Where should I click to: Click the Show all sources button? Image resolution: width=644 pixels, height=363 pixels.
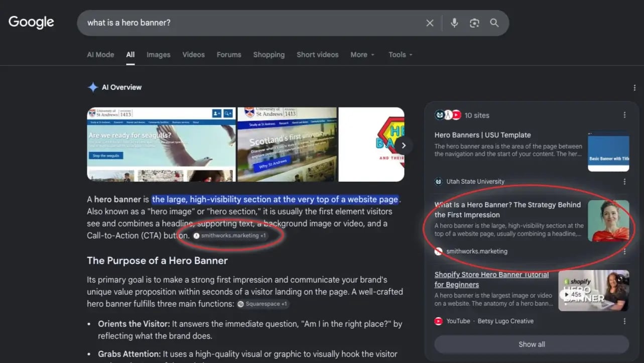(x=532, y=344)
